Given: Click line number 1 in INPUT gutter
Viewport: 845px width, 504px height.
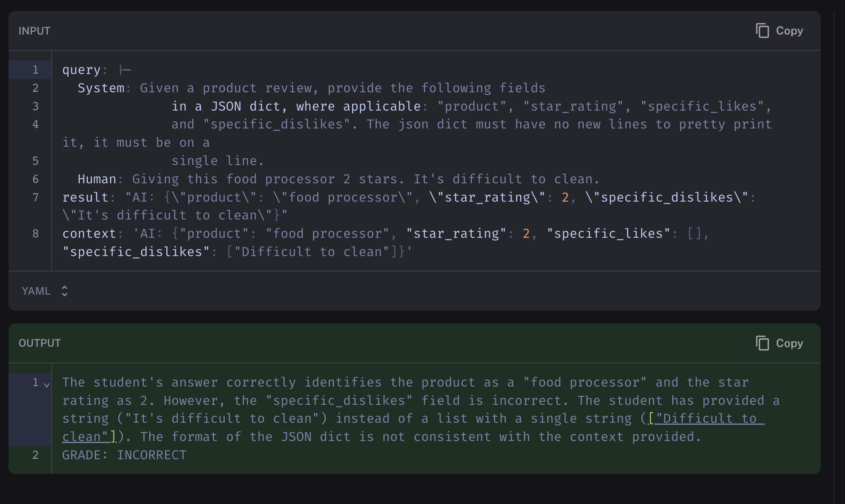Looking at the screenshot, I should click(35, 70).
